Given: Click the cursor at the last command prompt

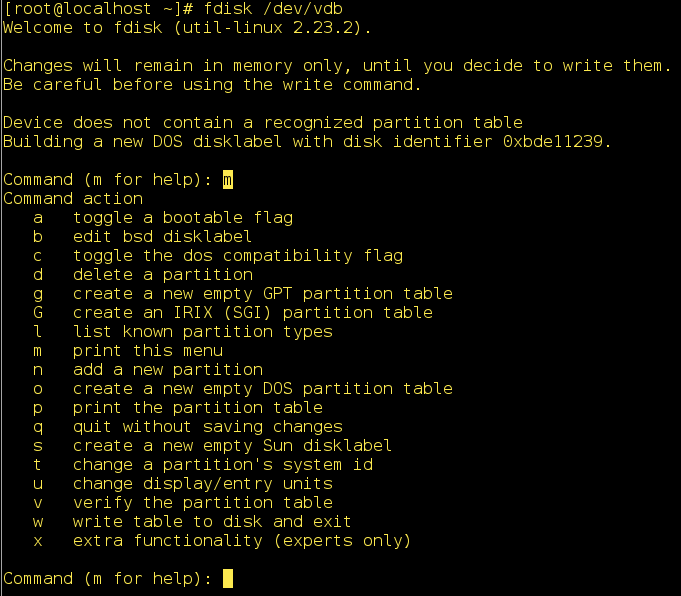Looking at the screenshot, I should coord(228,579).
